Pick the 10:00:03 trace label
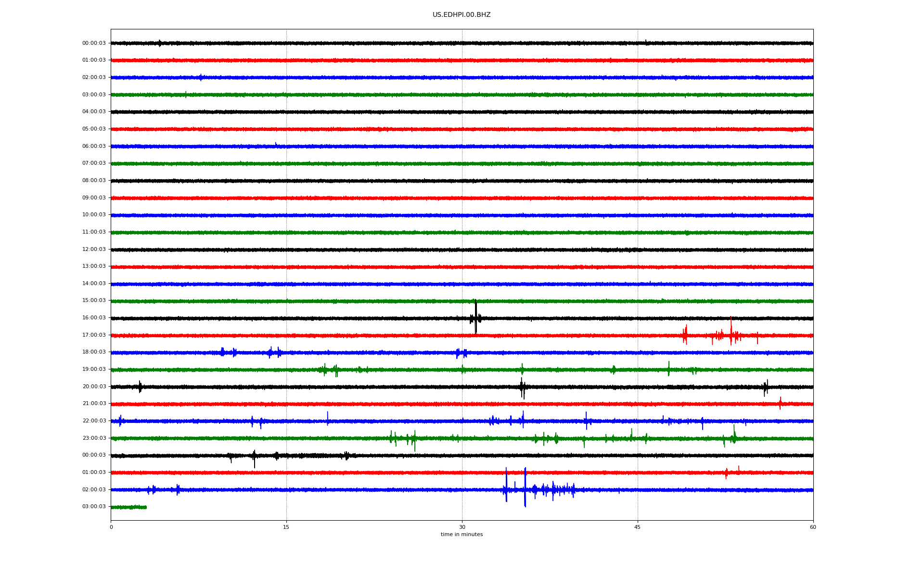The image size is (924, 578). point(94,215)
